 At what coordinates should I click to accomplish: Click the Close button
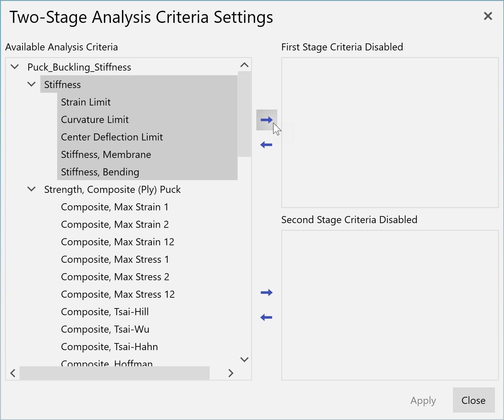tap(473, 400)
